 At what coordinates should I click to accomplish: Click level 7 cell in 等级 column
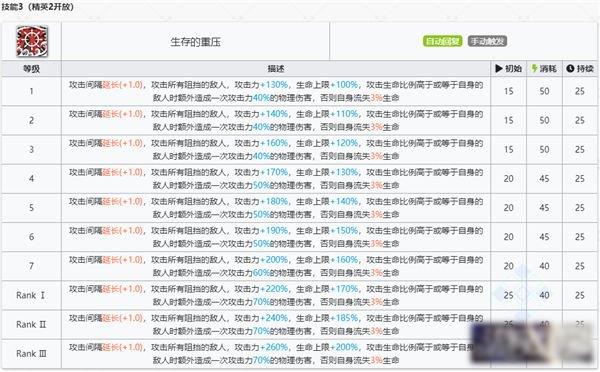pyautogui.click(x=31, y=266)
